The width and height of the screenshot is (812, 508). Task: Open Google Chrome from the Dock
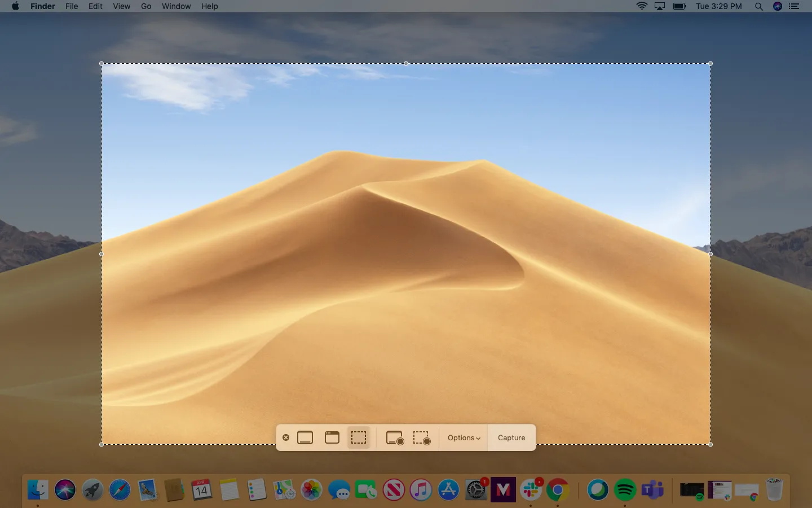558,490
